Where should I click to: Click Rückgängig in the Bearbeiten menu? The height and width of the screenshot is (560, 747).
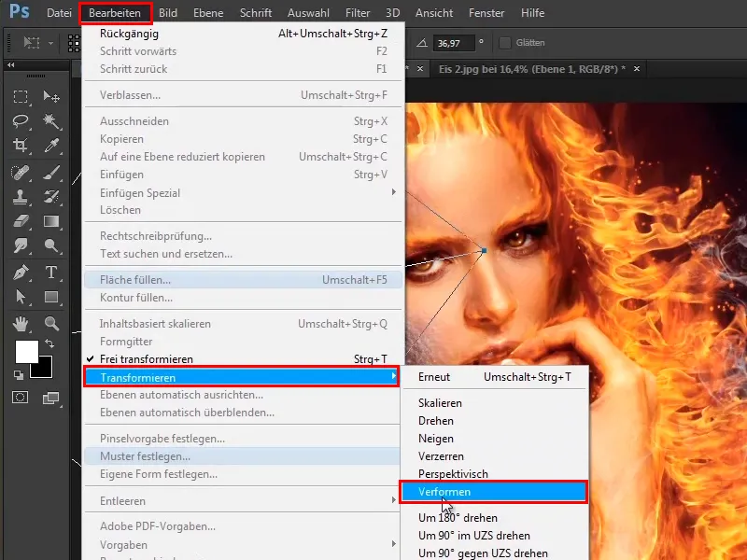click(x=243, y=34)
